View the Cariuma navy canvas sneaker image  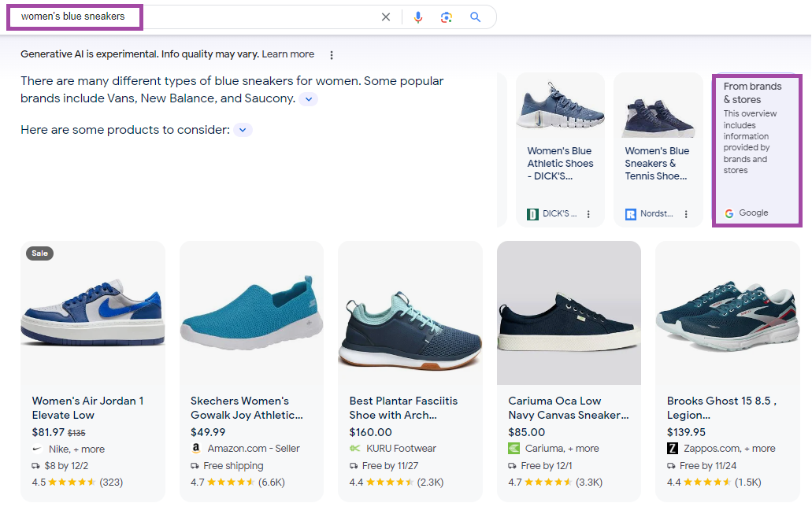tap(569, 312)
